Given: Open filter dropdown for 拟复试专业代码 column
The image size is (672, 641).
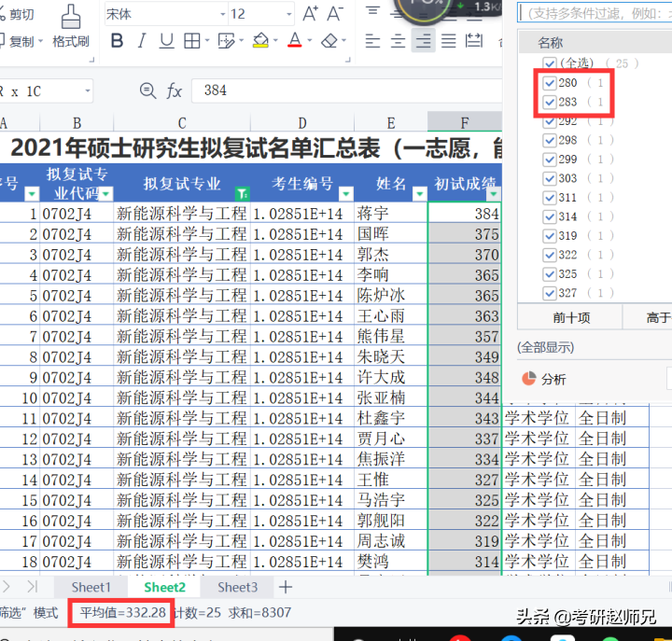Looking at the screenshot, I should tap(105, 194).
